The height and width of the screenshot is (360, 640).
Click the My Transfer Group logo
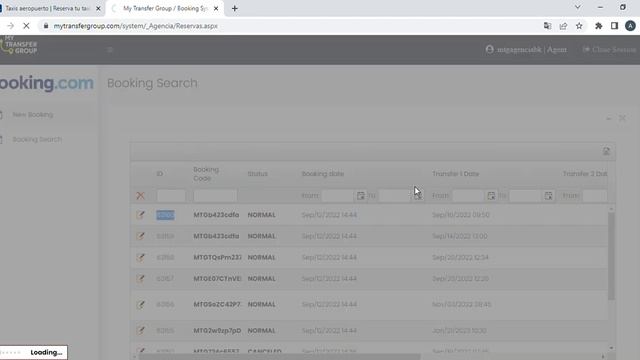tap(19, 45)
